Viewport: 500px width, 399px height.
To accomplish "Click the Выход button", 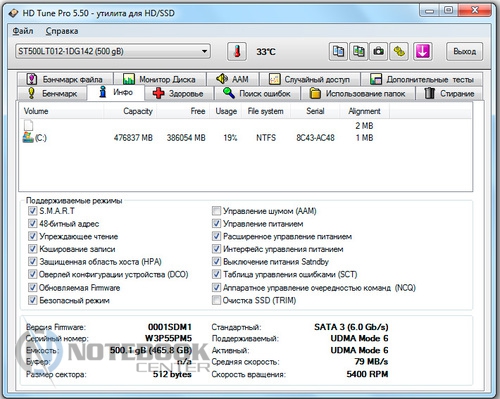I will (464, 51).
